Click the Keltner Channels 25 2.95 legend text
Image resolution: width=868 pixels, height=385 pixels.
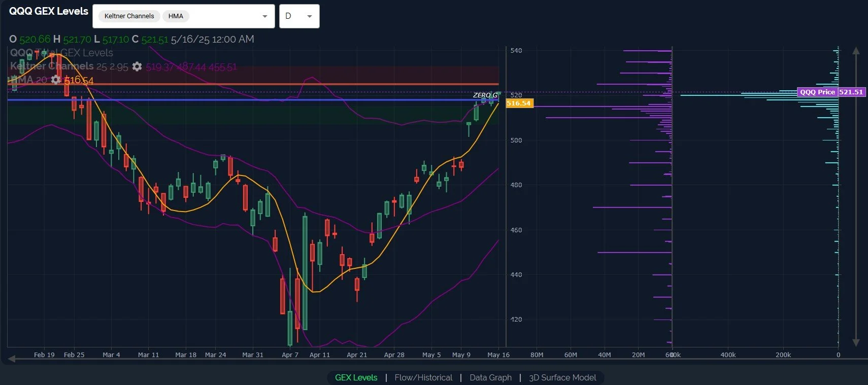(x=69, y=66)
